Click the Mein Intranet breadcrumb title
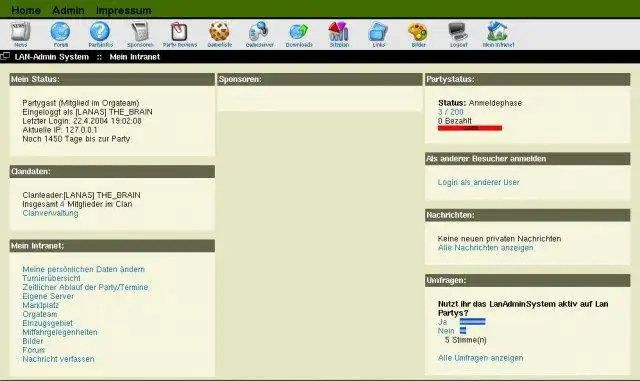 tap(135, 57)
